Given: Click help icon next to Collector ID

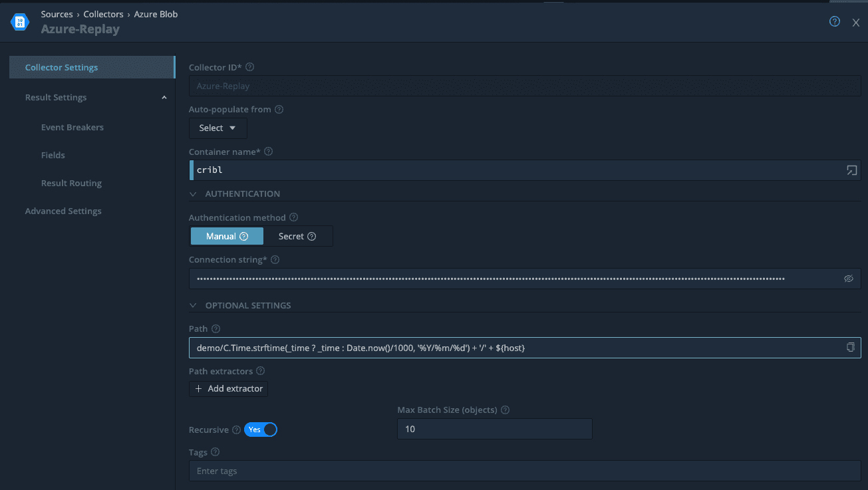Looking at the screenshot, I should (250, 67).
